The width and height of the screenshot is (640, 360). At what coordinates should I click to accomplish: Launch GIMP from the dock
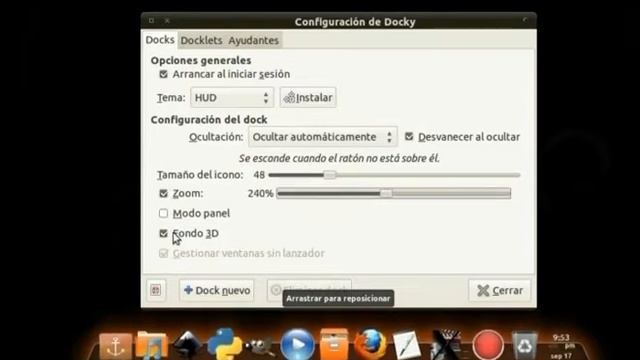tap(260, 347)
